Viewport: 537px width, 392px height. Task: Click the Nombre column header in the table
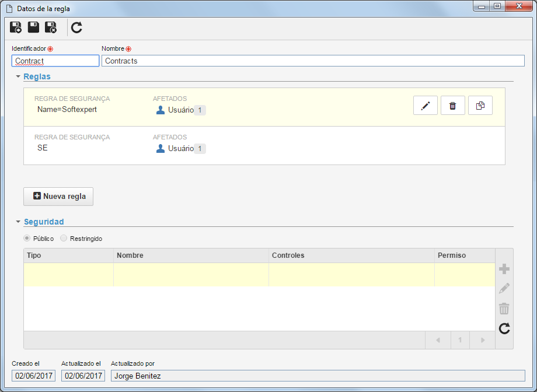[x=191, y=256]
